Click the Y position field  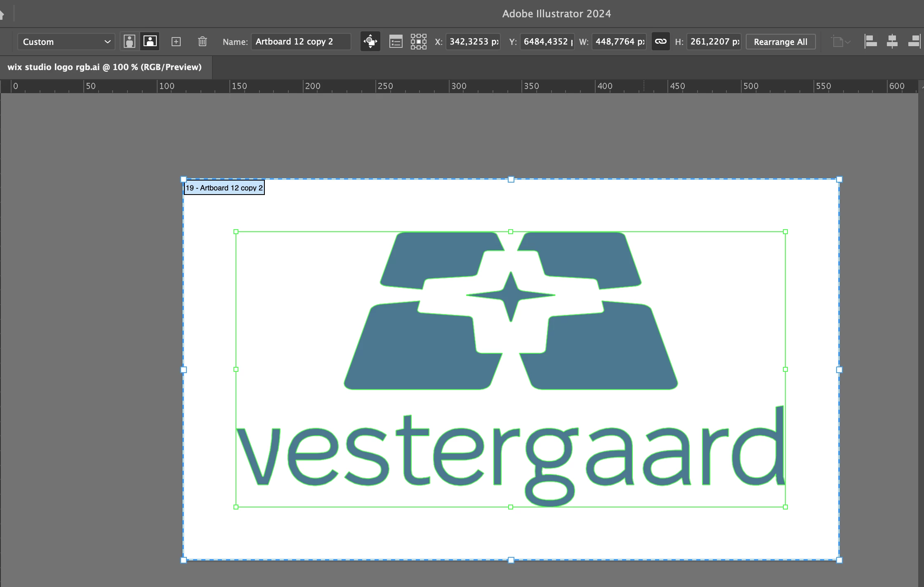tap(547, 42)
